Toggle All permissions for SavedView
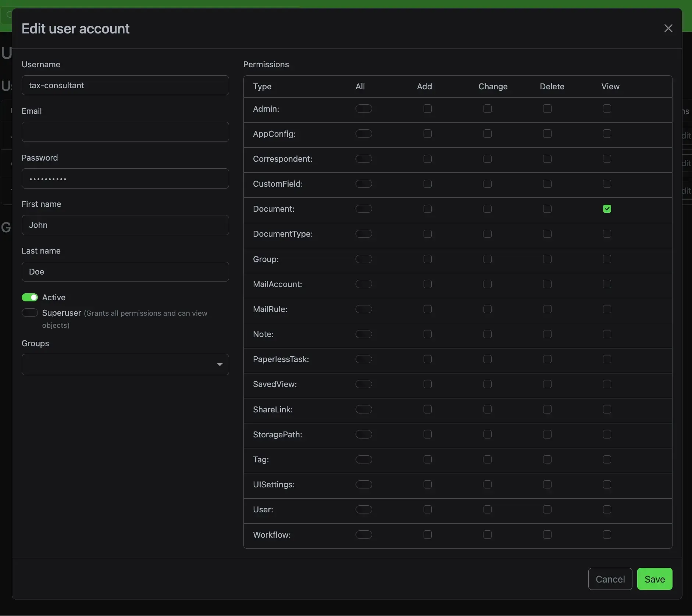692x616 pixels. [x=364, y=384]
